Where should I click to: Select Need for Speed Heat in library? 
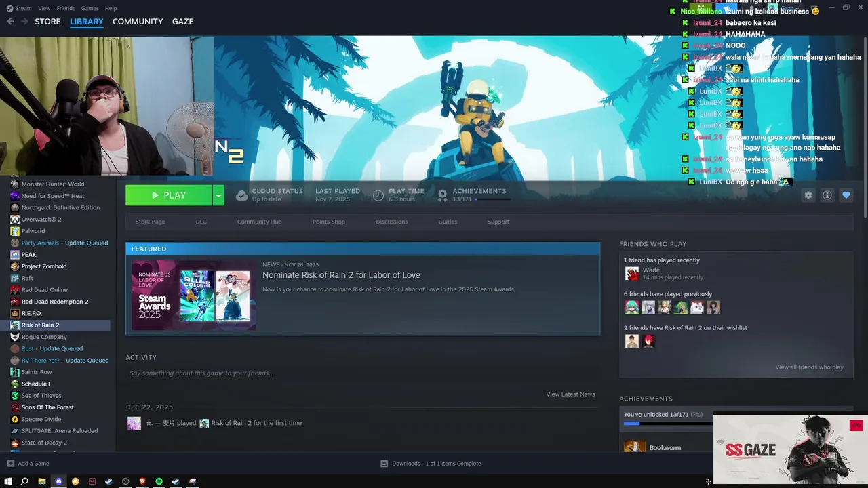click(x=53, y=196)
